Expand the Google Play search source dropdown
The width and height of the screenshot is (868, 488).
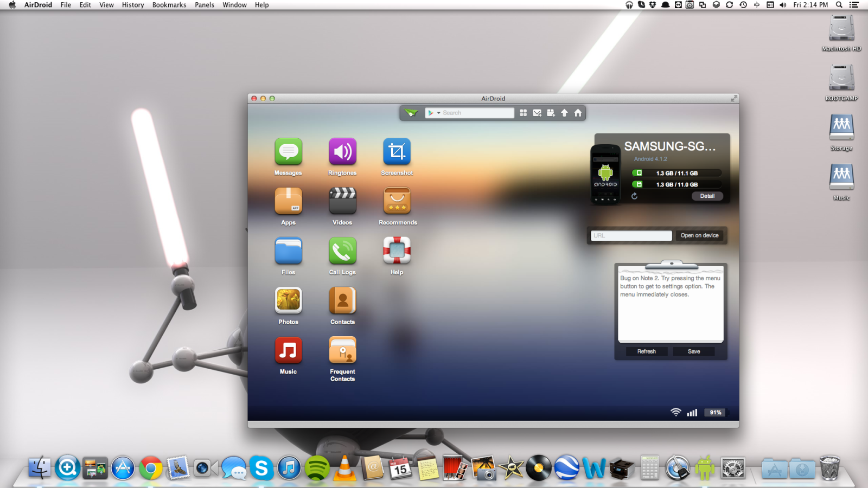pos(433,113)
